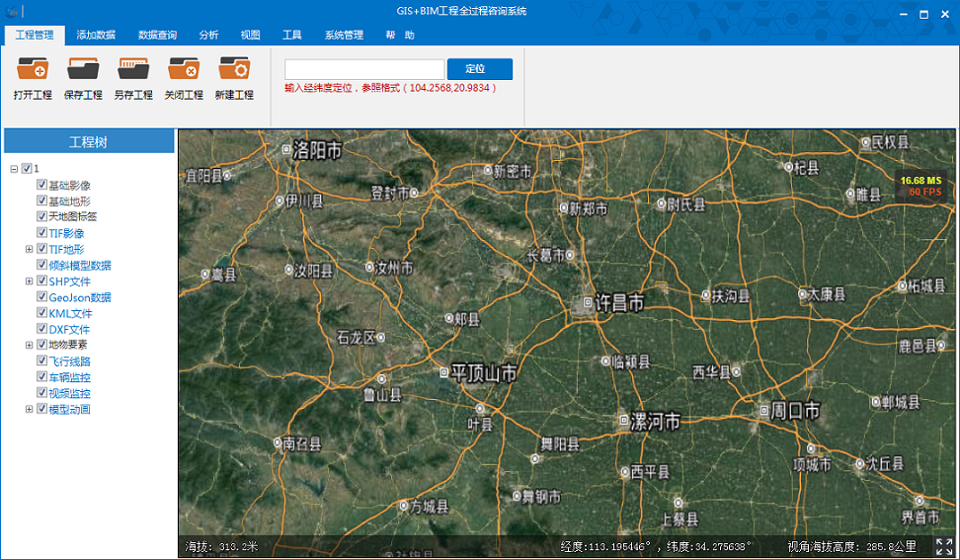
Task: Collapse the root node 1 in project tree
Action: 14,169
